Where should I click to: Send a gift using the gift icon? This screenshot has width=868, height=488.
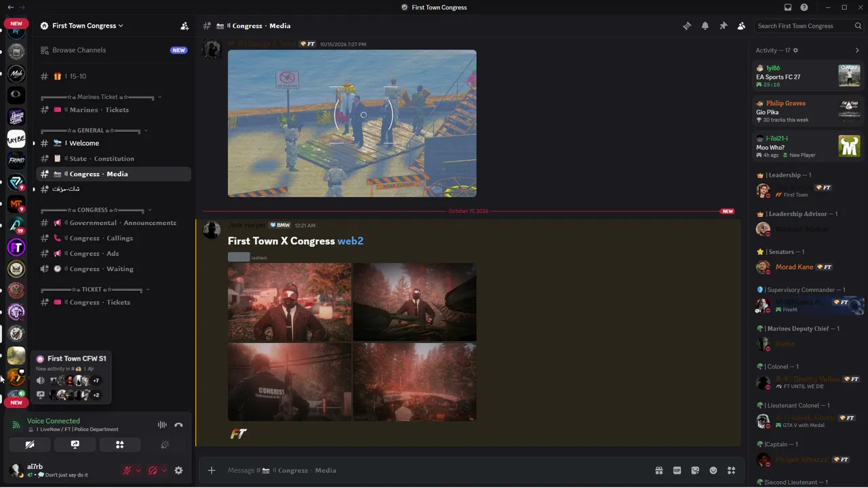[658, 470]
